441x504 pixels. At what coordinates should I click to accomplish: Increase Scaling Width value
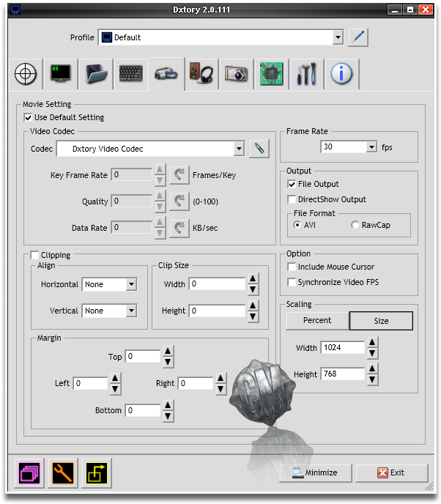coord(372,342)
